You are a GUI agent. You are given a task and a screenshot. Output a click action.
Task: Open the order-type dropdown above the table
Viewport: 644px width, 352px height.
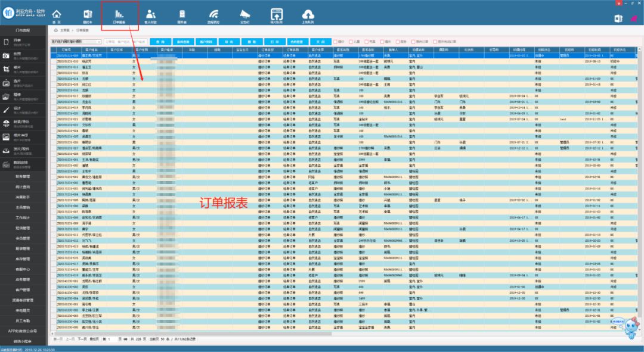point(76,42)
